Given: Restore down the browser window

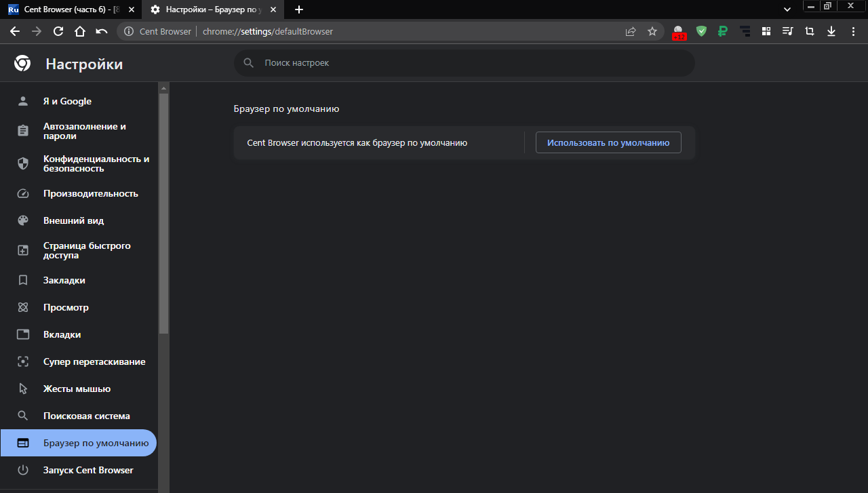Looking at the screenshot, I should point(827,5).
